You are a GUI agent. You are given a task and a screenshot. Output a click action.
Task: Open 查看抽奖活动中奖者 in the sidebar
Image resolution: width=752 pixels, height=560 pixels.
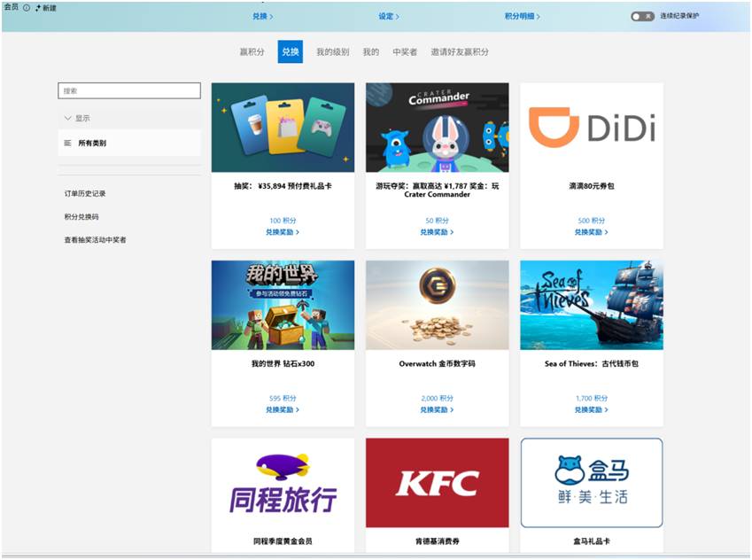(95, 239)
